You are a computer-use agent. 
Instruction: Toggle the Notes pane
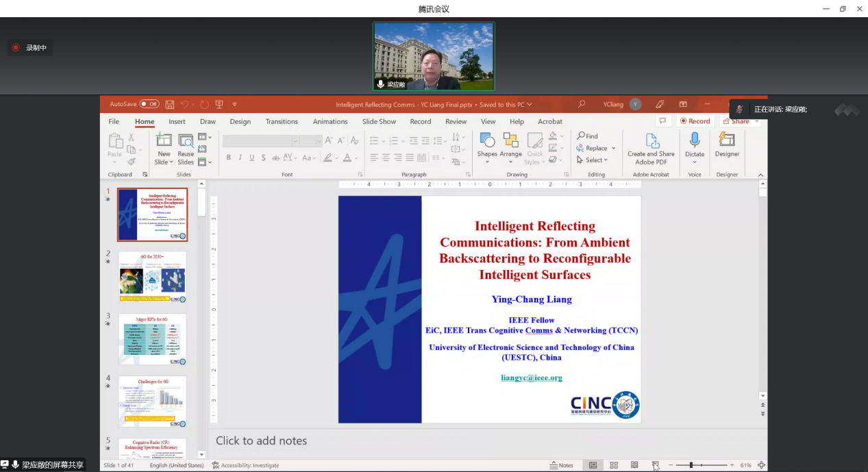[562, 465]
